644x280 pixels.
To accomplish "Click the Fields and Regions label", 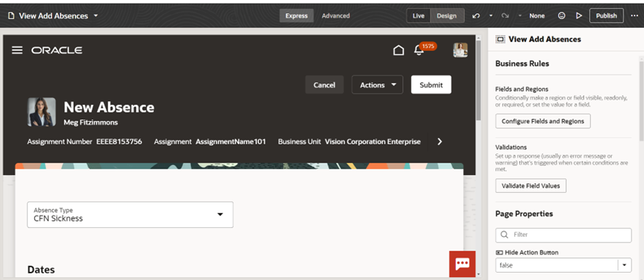I will tap(522, 89).
